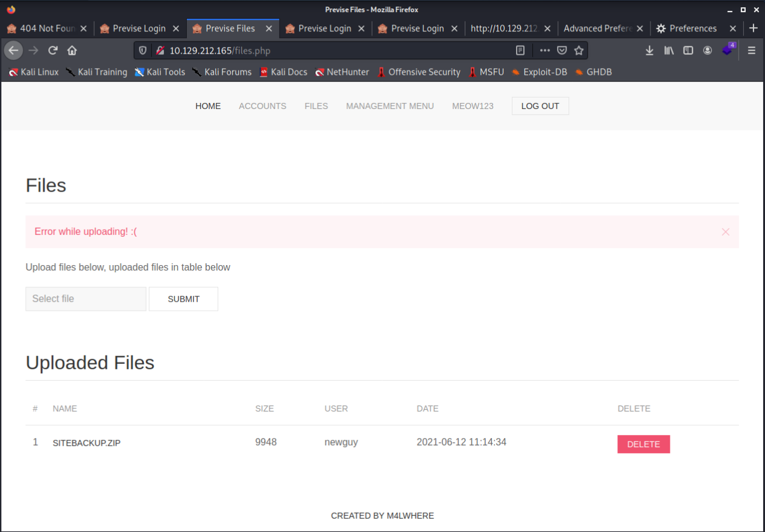Open the Library icon in toolbar
Viewport: 765px width, 532px height.
coord(669,51)
